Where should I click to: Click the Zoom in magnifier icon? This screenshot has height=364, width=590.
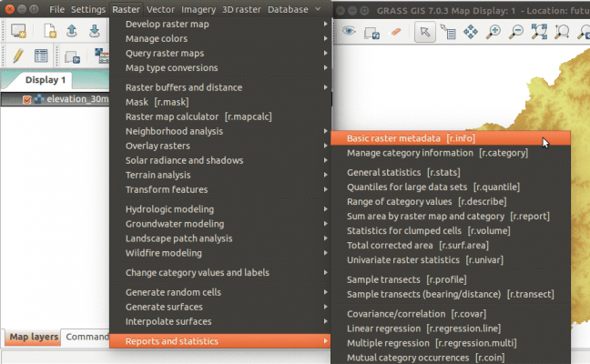point(494,32)
